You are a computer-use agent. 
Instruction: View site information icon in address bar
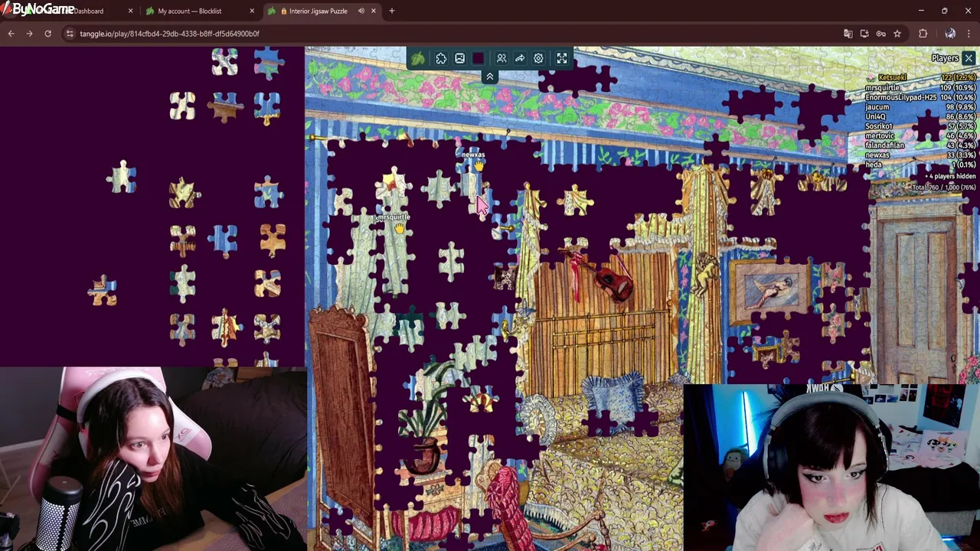[x=70, y=34]
